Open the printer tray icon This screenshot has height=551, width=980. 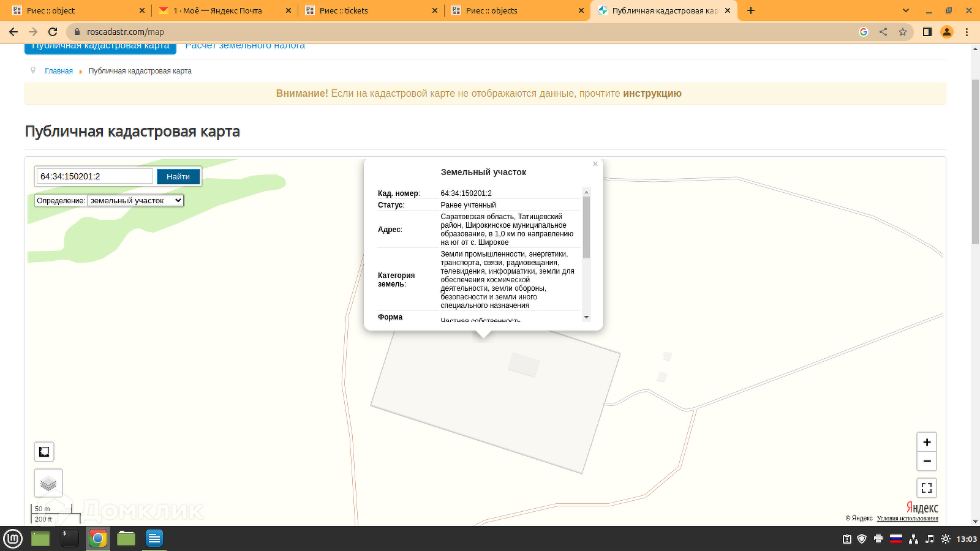[878, 539]
